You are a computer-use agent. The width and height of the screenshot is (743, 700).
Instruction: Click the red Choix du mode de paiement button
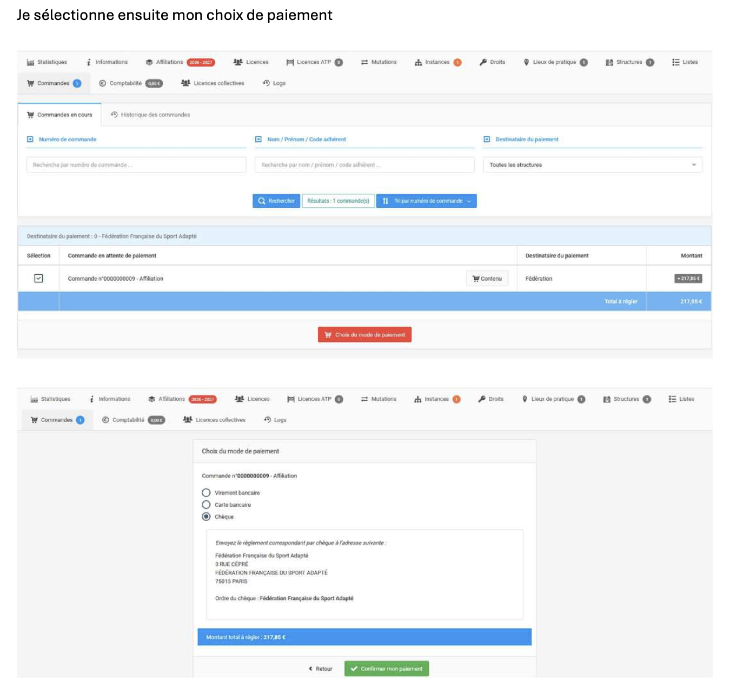[364, 335]
